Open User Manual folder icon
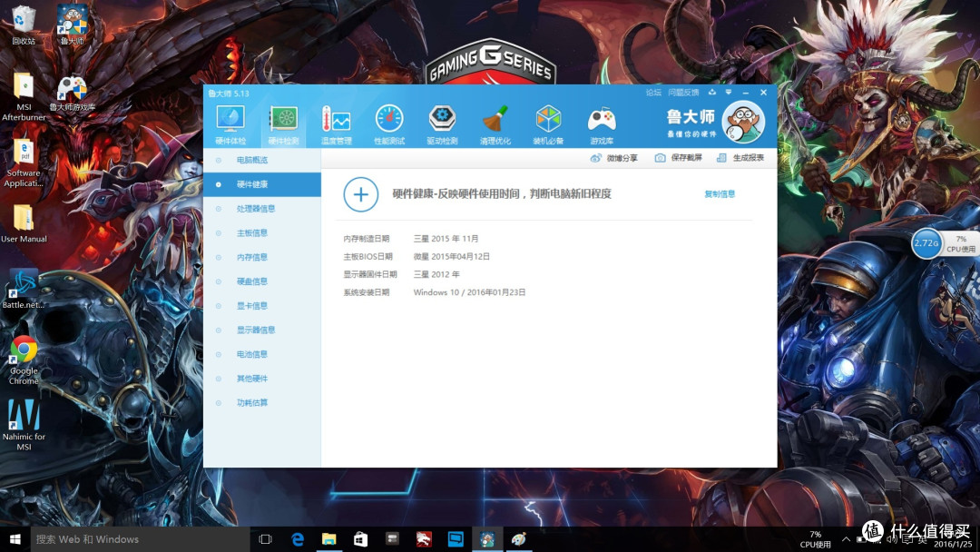The image size is (980, 552). click(24, 223)
